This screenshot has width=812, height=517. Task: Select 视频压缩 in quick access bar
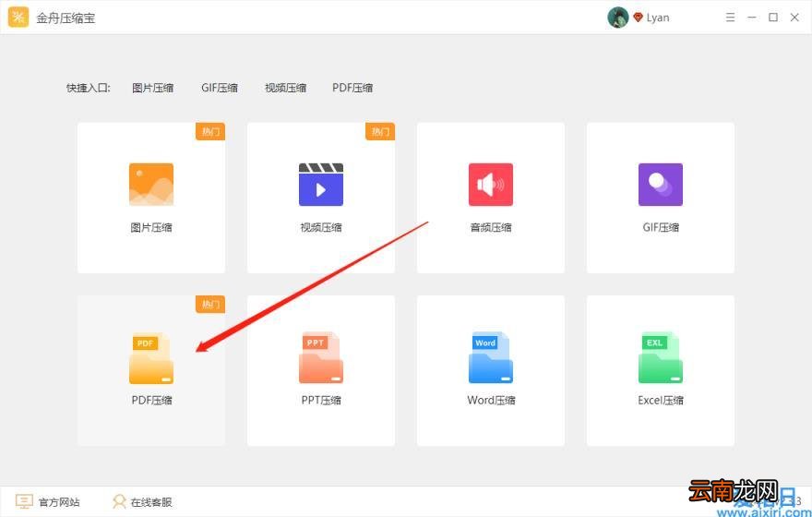click(285, 88)
